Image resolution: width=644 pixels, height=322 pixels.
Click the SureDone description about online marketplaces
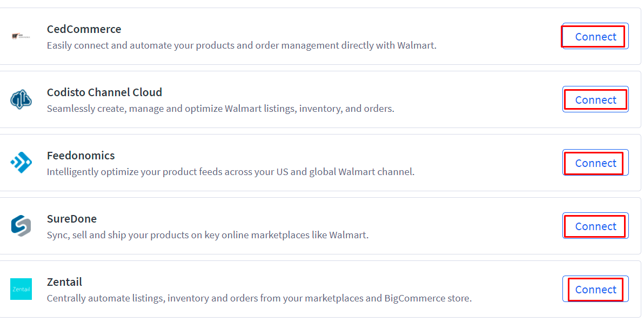(x=207, y=235)
